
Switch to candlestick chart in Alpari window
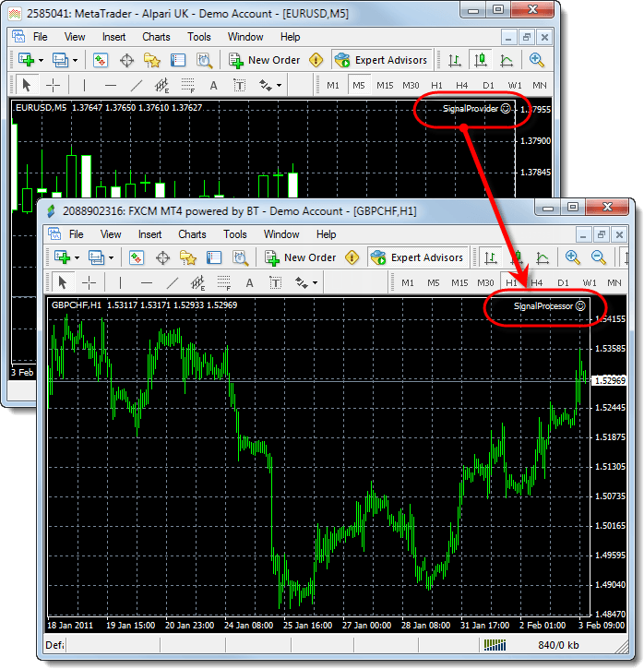pyautogui.click(x=481, y=60)
